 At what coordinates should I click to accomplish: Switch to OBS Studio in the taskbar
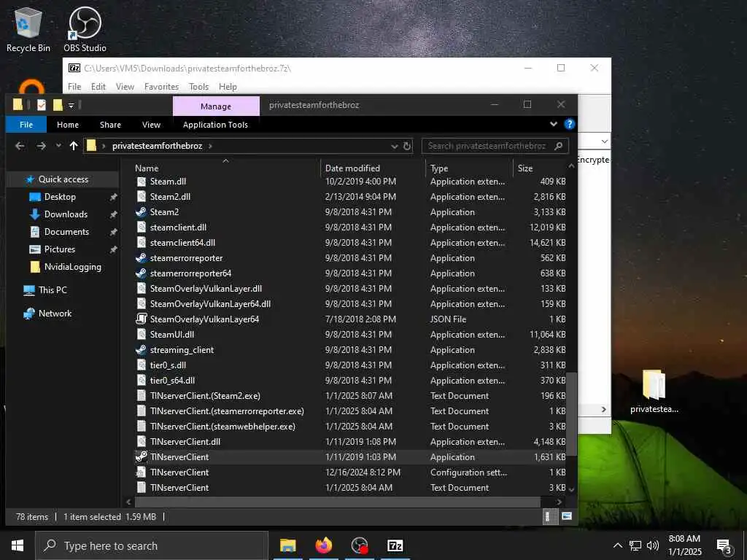click(359, 545)
